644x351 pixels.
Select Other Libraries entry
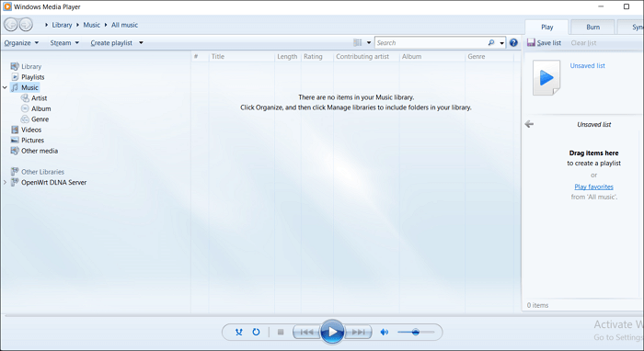pos(42,172)
